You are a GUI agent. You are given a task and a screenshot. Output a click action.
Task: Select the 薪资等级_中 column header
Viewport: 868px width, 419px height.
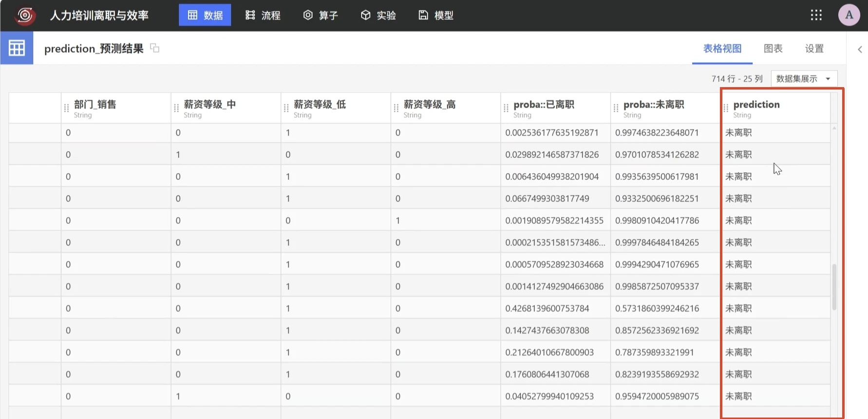point(226,108)
